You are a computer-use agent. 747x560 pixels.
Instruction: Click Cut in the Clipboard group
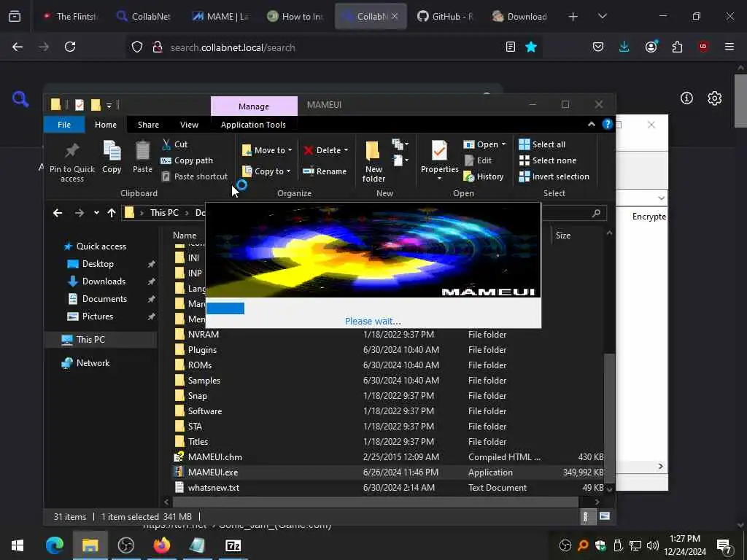coord(175,144)
